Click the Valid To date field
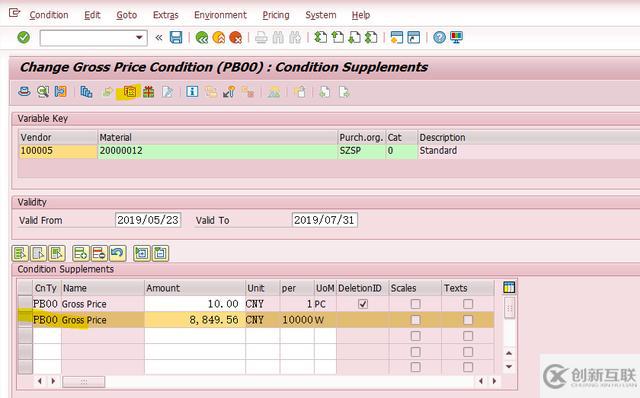640x398 pixels. [x=324, y=220]
